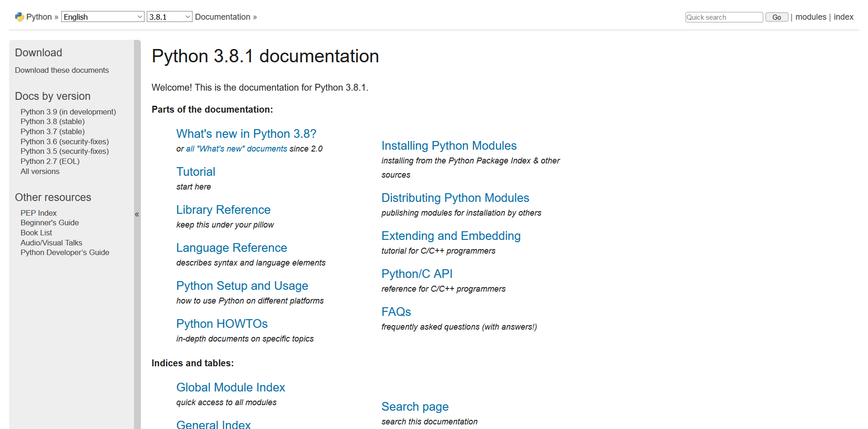Click the Python breadcrumb link
Viewport: 868px width, 429px height.
39,17
